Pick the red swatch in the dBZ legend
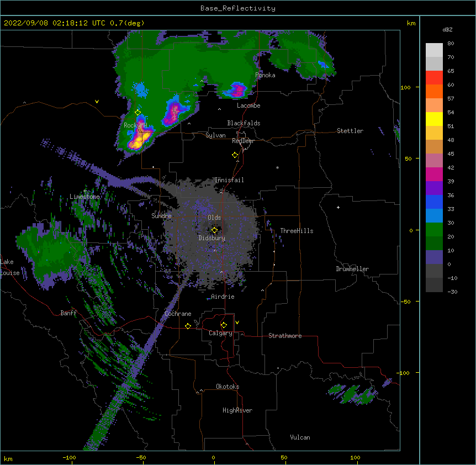This screenshot has width=476, height=465. tap(434, 77)
